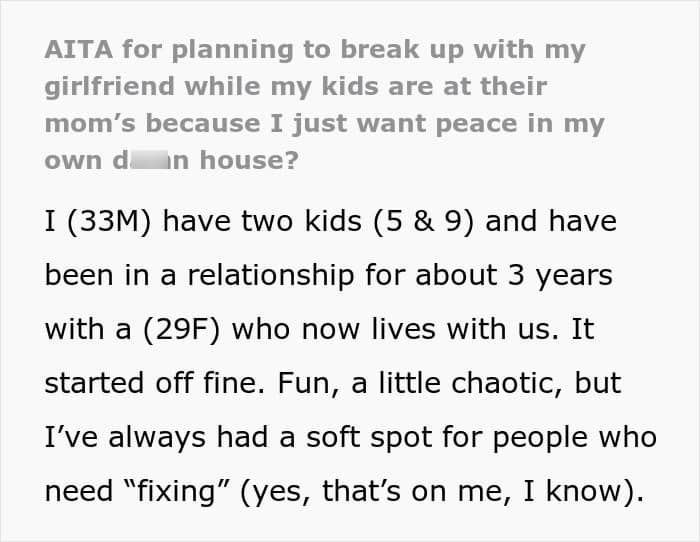
Task: Click the word "Fun," in the paragraph
Action: 308,384
